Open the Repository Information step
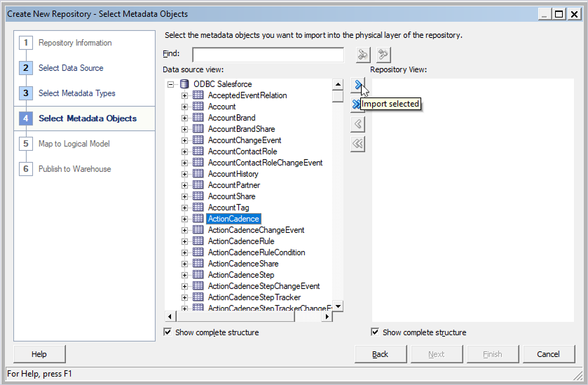Image resolution: width=588 pixels, height=385 pixels. point(75,43)
